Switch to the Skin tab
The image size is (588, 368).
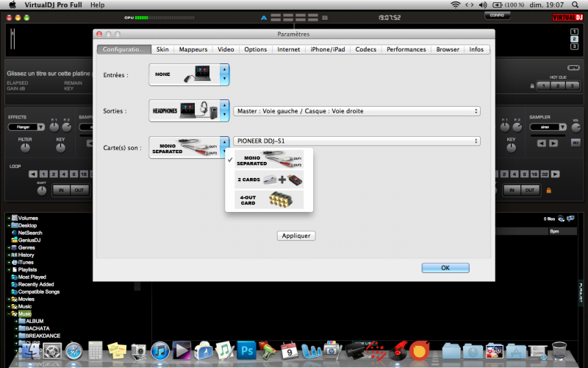click(162, 49)
